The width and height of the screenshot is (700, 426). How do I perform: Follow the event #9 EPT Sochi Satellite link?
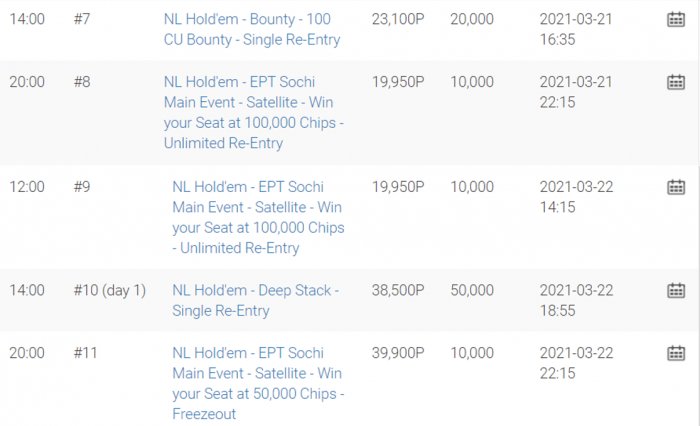point(258,217)
